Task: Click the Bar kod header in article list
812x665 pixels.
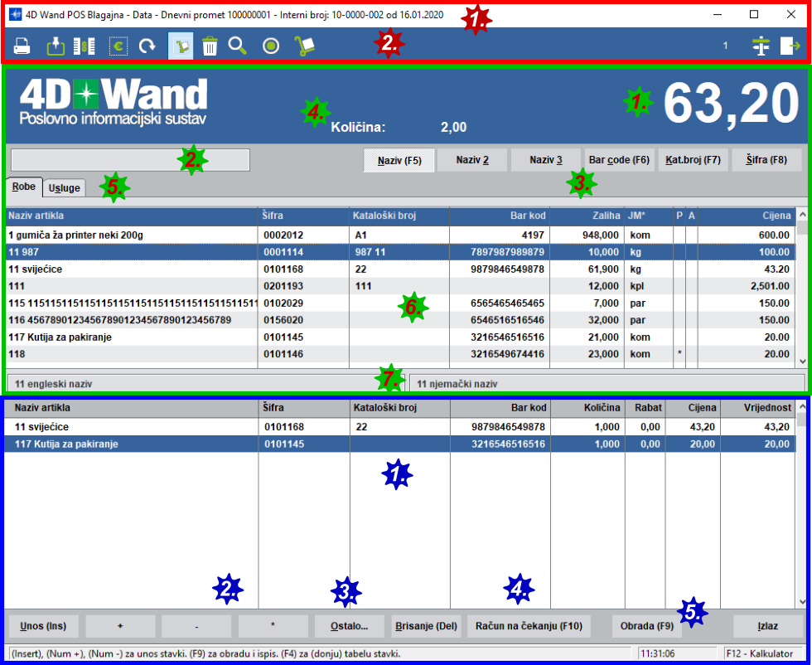Action: point(500,216)
